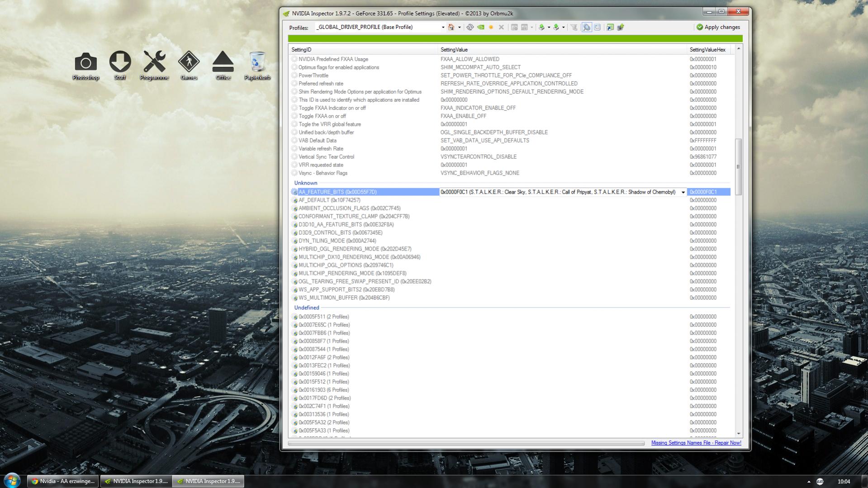Toggle the magnifier scan settings icon
The width and height of the screenshot is (868, 488).
point(587,27)
